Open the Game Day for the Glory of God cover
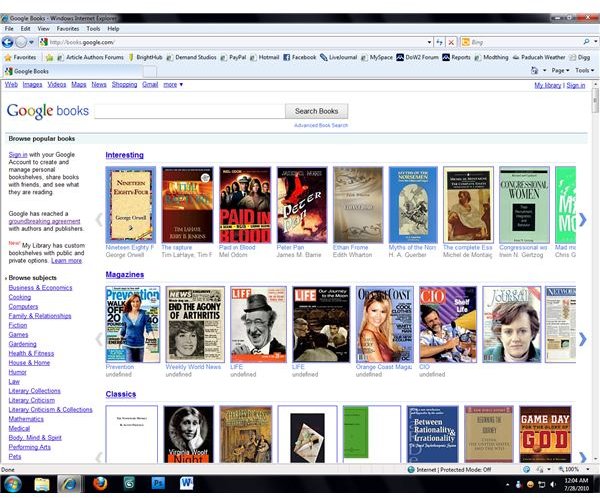The height and width of the screenshot is (498, 600). click(545, 434)
